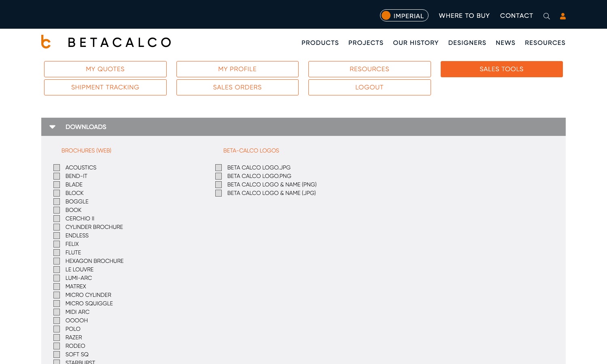Tick the Endless checkbox

pyautogui.click(x=57, y=235)
